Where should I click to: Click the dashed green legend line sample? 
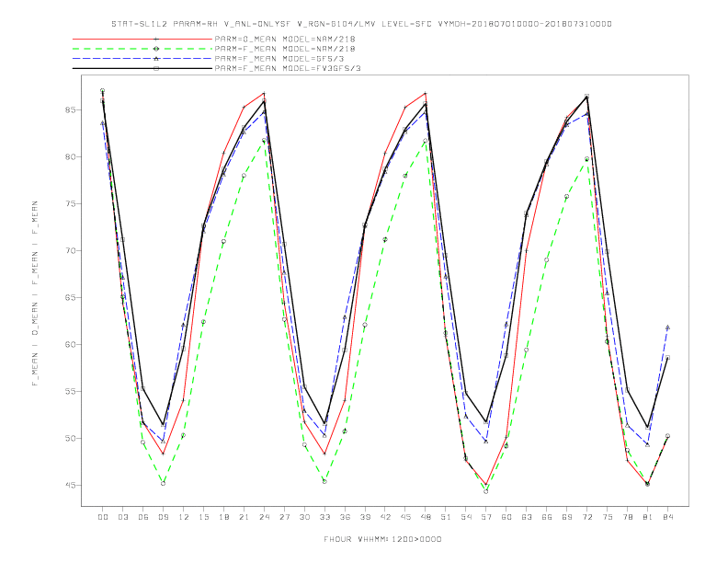pos(142,49)
